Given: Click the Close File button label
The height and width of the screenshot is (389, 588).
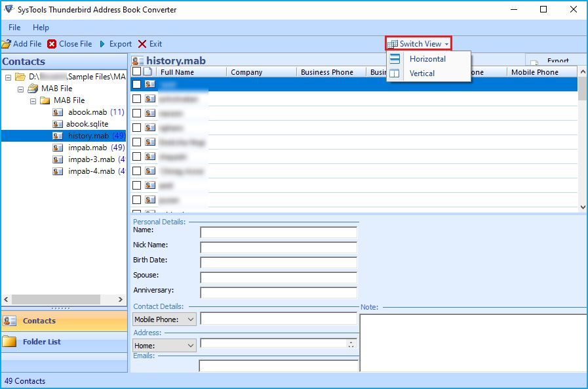Looking at the screenshot, I should pyautogui.click(x=75, y=44).
